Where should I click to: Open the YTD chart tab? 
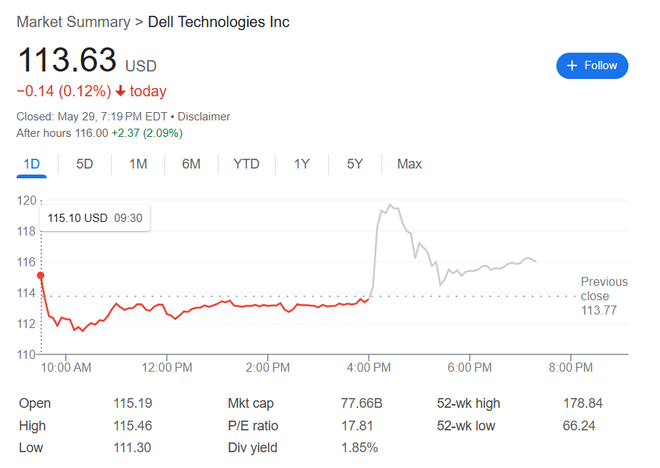point(246,164)
